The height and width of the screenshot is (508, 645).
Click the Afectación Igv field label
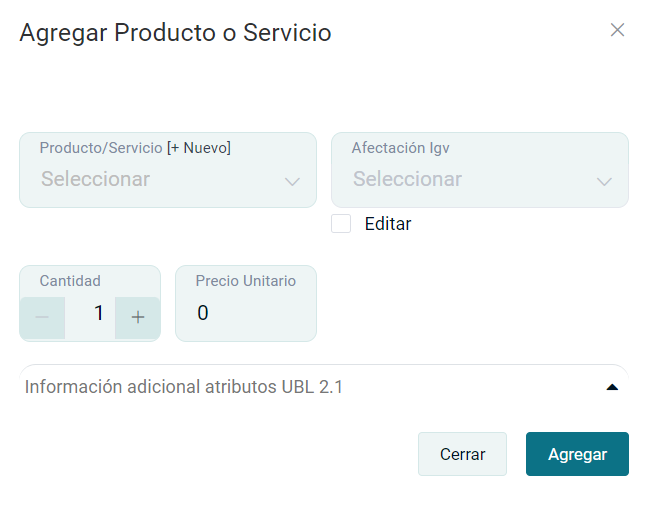click(400, 148)
